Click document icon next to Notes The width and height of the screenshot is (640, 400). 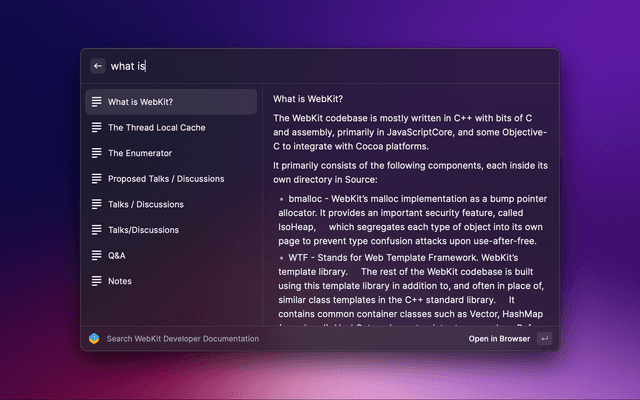coord(96,281)
